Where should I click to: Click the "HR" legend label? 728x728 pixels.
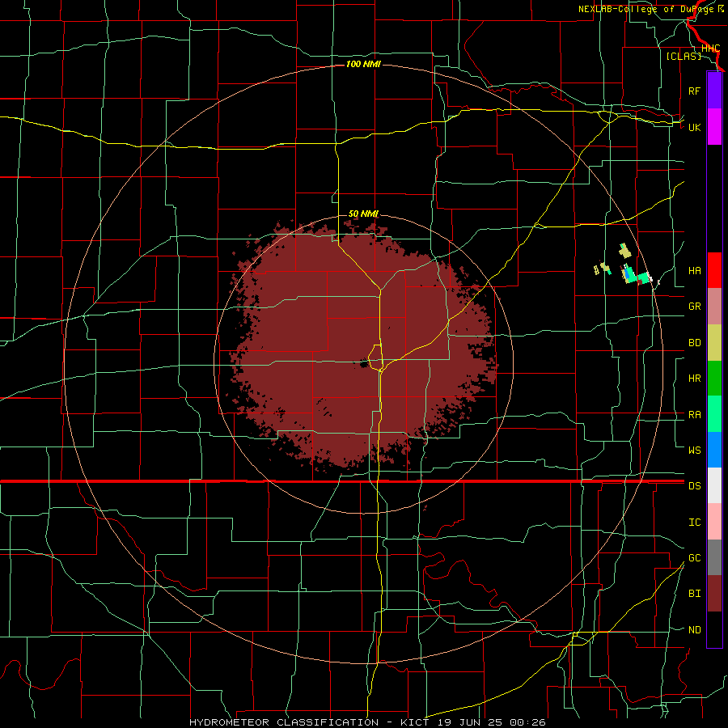pos(694,379)
